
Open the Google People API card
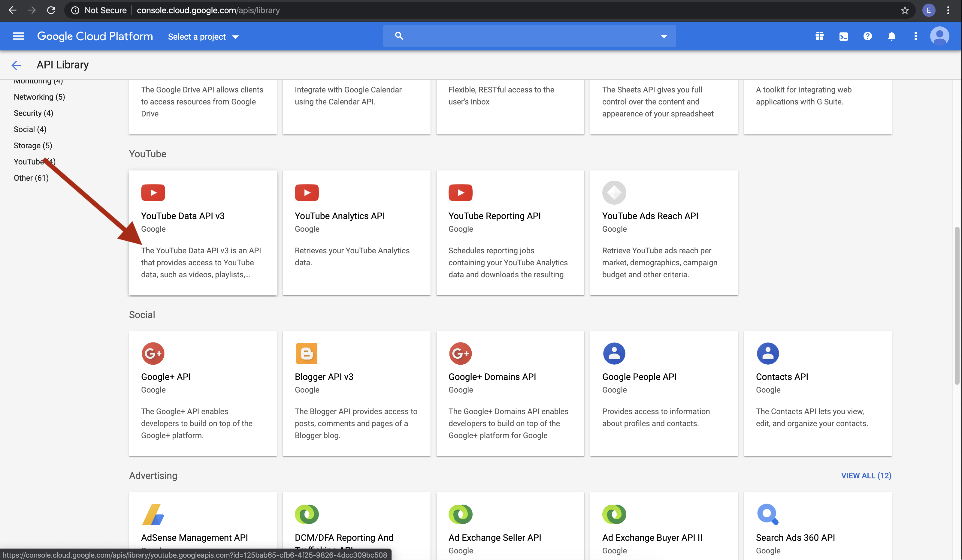[x=664, y=393]
